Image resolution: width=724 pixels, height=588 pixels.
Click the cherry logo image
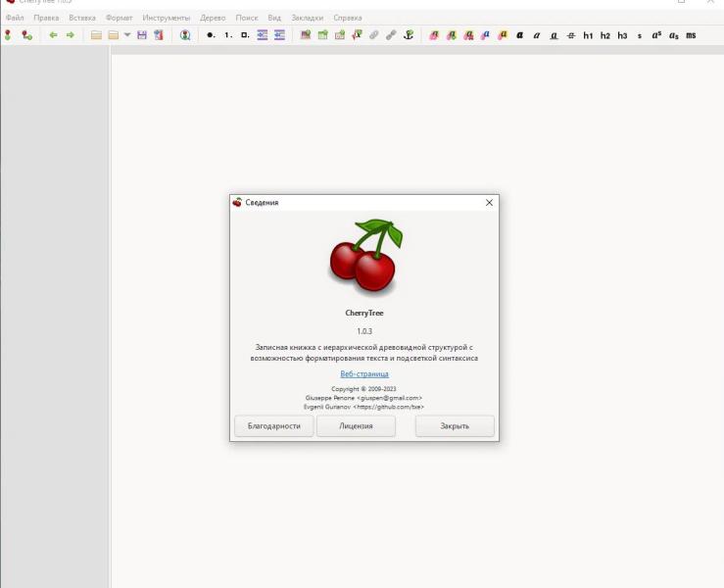(x=365, y=256)
